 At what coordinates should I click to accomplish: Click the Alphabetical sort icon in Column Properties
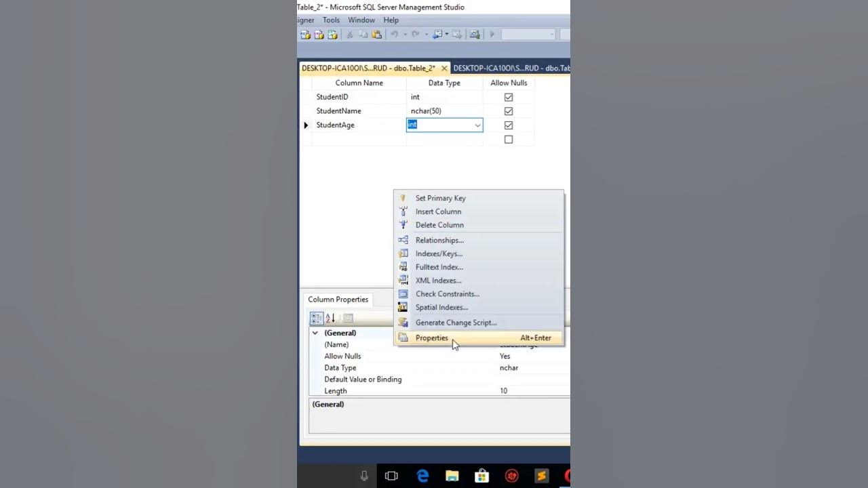tap(330, 318)
